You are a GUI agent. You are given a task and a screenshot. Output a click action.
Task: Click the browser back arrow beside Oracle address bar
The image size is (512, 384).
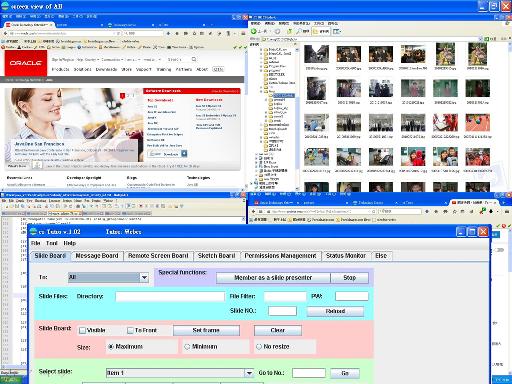[5, 33]
